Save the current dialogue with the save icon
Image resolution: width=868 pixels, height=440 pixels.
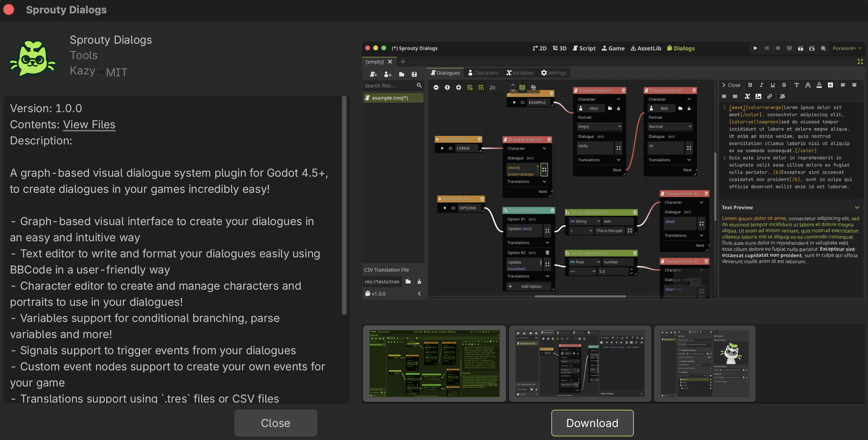pyautogui.click(x=414, y=74)
